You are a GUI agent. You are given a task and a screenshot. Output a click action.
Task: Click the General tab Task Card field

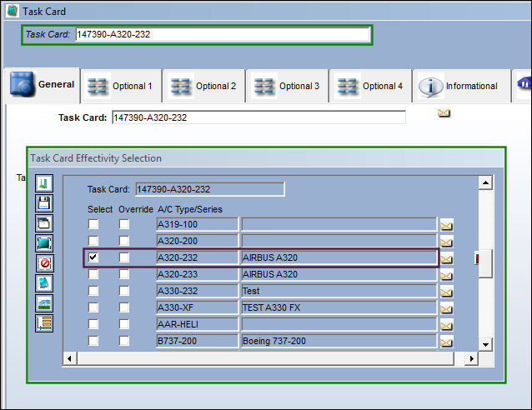[258, 117]
